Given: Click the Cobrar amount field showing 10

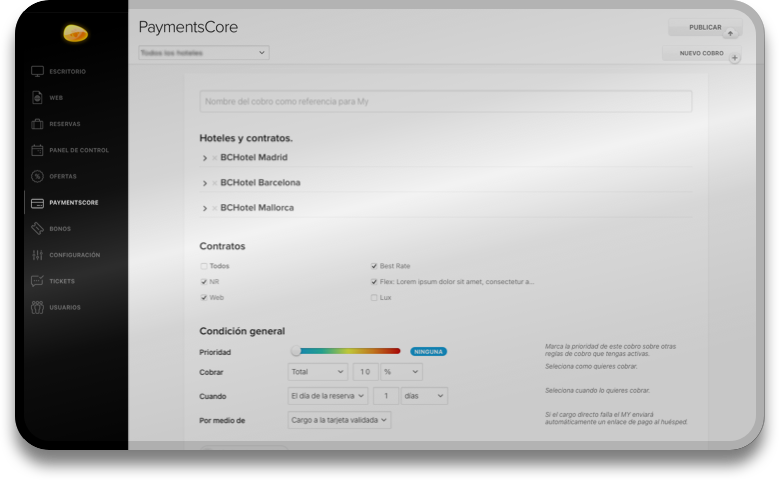Looking at the screenshot, I should [x=365, y=372].
